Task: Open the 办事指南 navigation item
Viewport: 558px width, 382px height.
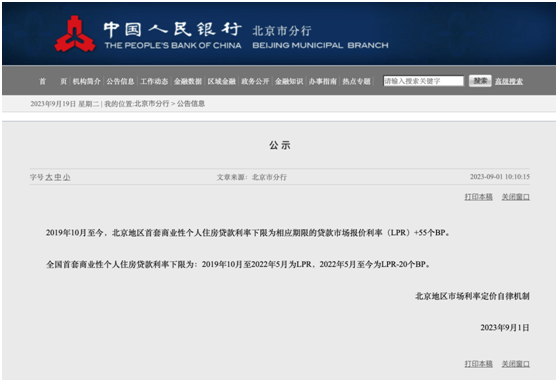Action: pyautogui.click(x=322, y=82)
